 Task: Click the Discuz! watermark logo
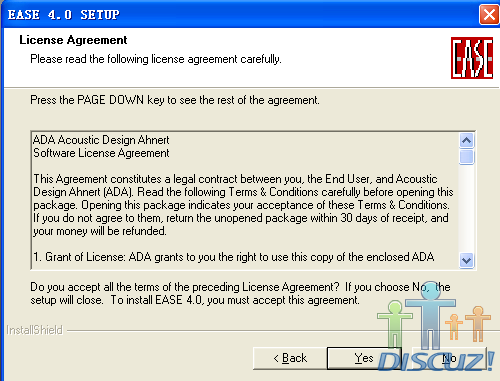point(437,361)
